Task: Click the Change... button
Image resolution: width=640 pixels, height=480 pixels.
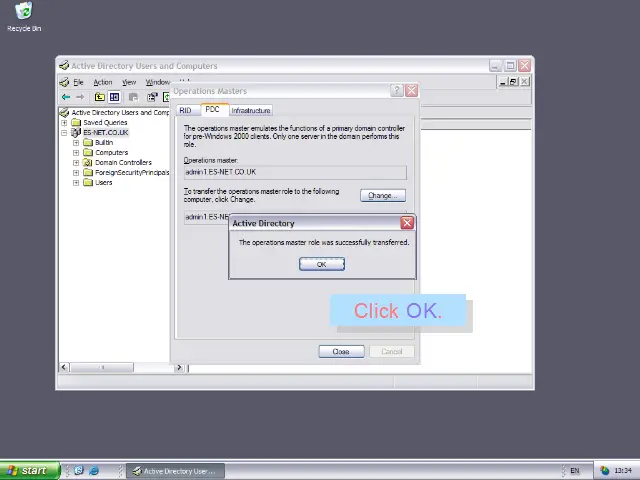Action: tap(383, 196)
